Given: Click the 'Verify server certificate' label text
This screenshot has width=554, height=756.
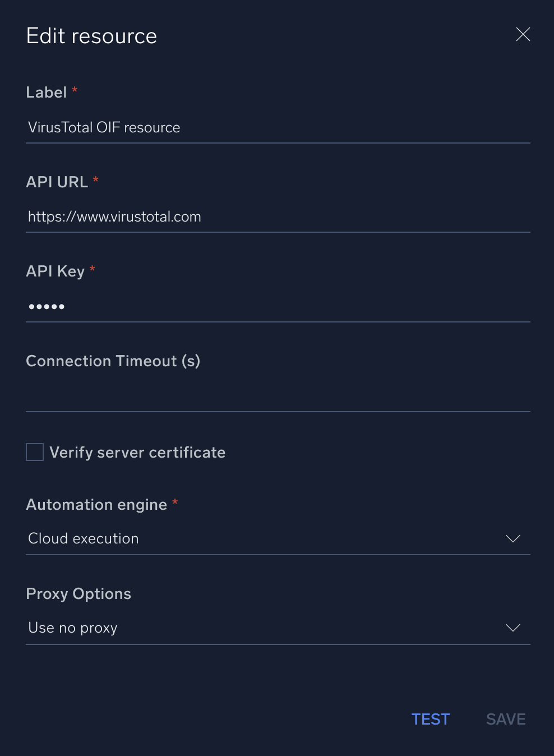Looking at the screenshot, I should (x=137, y=453).
